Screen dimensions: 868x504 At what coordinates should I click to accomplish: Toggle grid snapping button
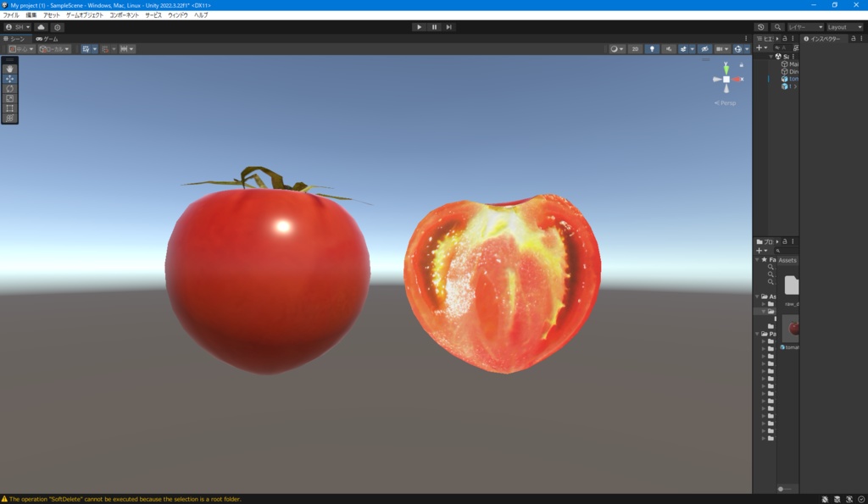click(105, 49)
